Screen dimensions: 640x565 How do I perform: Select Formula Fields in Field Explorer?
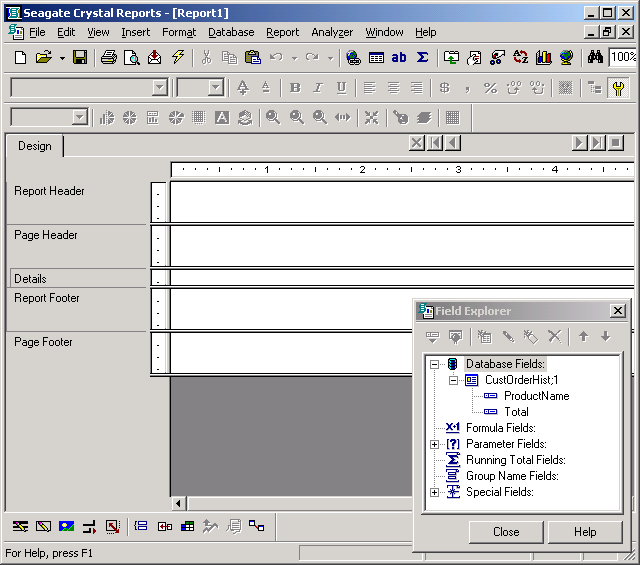[x=500, y=428]
